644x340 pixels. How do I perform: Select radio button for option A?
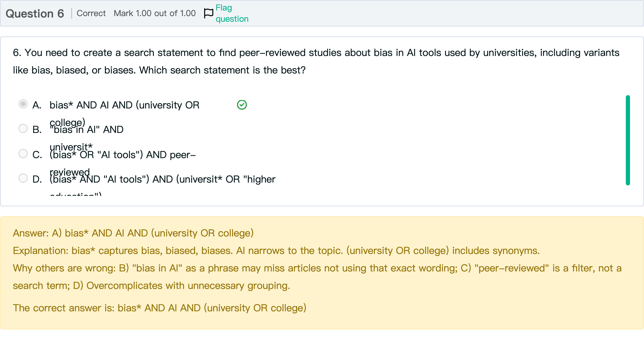23,104
